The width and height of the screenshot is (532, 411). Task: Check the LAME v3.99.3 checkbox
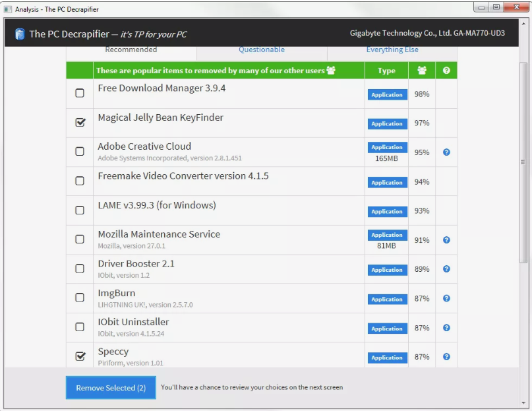coord(80,210)
